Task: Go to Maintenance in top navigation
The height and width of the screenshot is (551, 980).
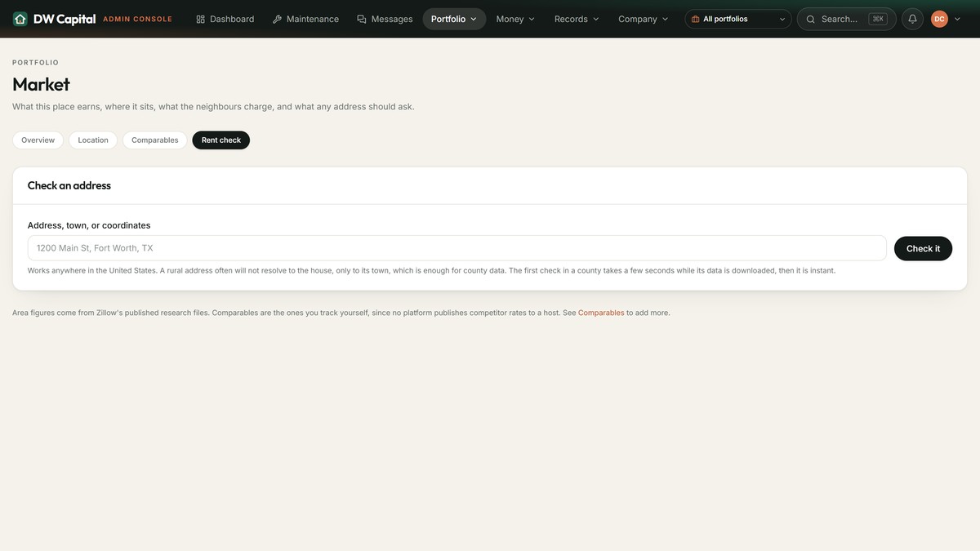Action: pos(305,19)
